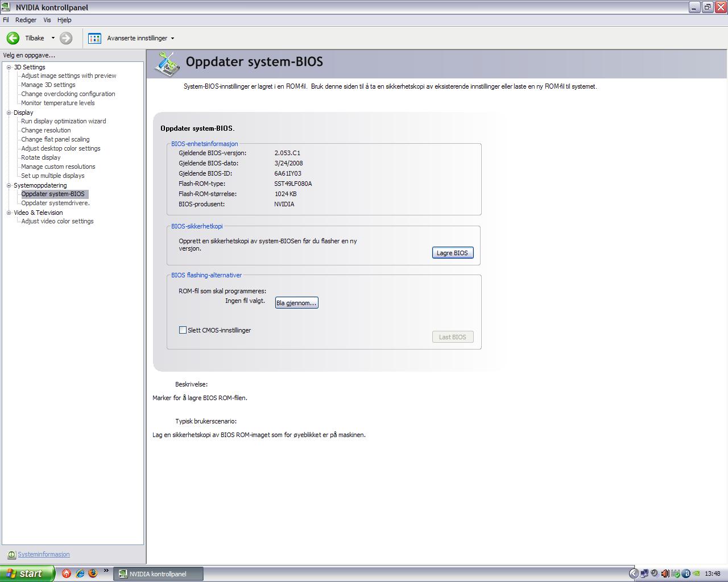This screenshot has height=582, width=728.
Task: Expand hidden tray icons arrow
Action: click(634, 573)
